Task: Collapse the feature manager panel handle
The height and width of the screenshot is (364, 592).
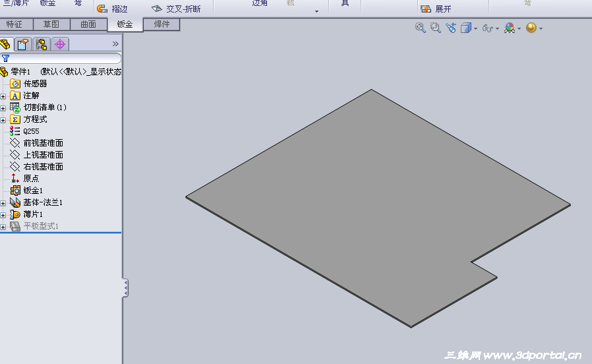Action: [x=125, y=288]
